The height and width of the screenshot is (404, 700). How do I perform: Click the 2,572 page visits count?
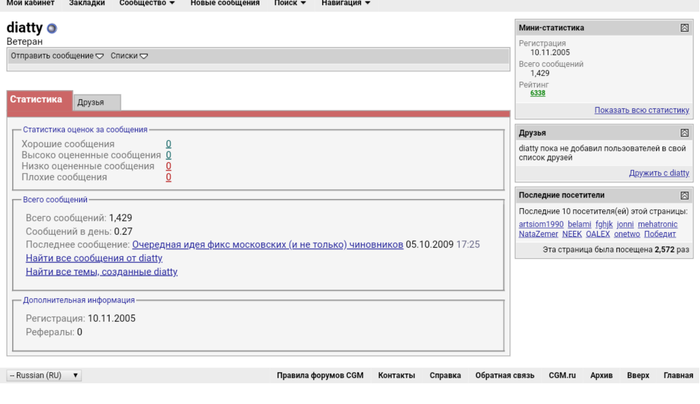664,250
